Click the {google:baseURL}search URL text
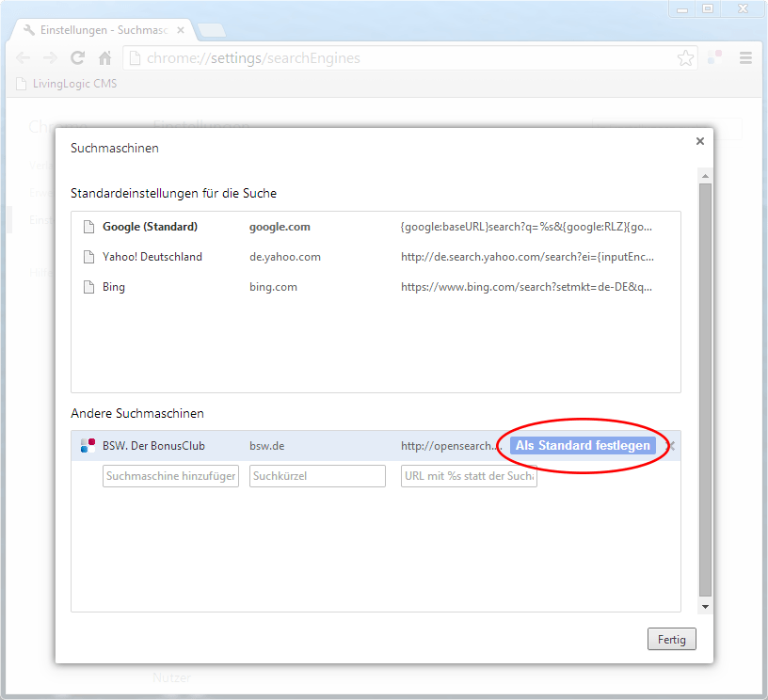Screen dimensions: 768x700 point(526,227)
